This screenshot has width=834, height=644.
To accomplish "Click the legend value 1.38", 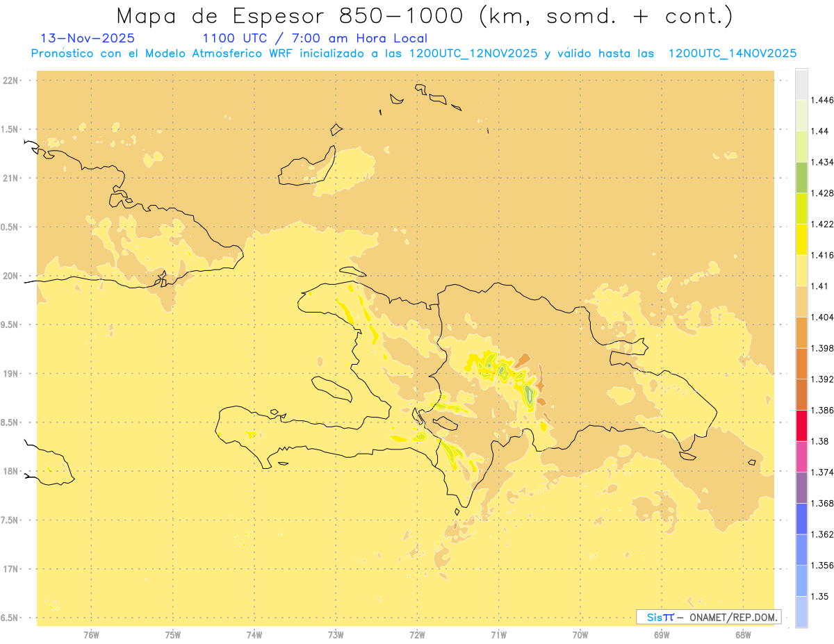I will (819, 441).
